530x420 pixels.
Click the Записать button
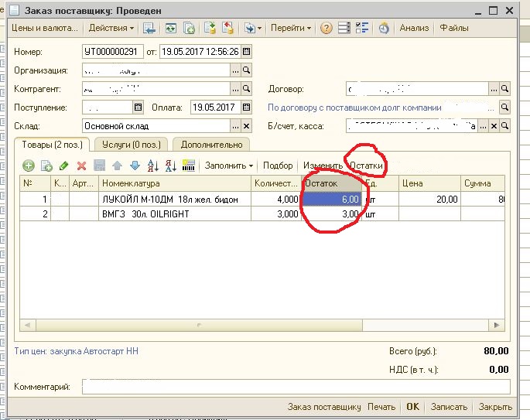click(x=449, y=407)
